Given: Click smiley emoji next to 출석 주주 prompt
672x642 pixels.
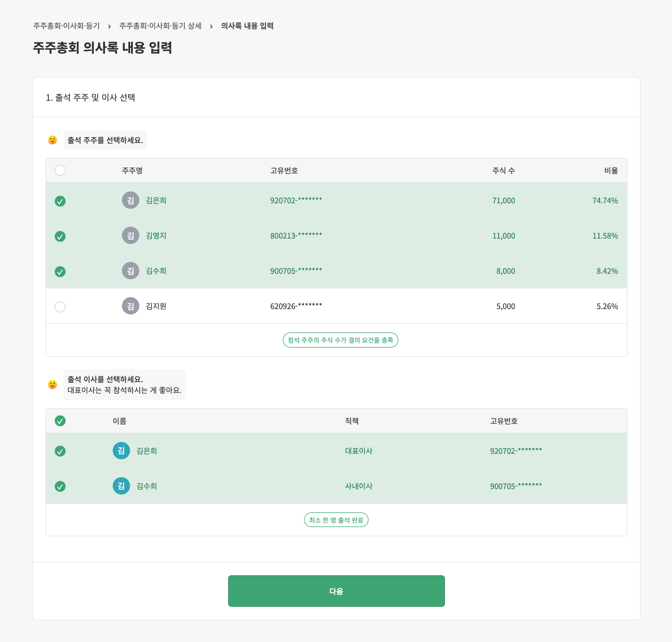Looking at the screenshot, I should pyautogui.click(x=53, y=140).
